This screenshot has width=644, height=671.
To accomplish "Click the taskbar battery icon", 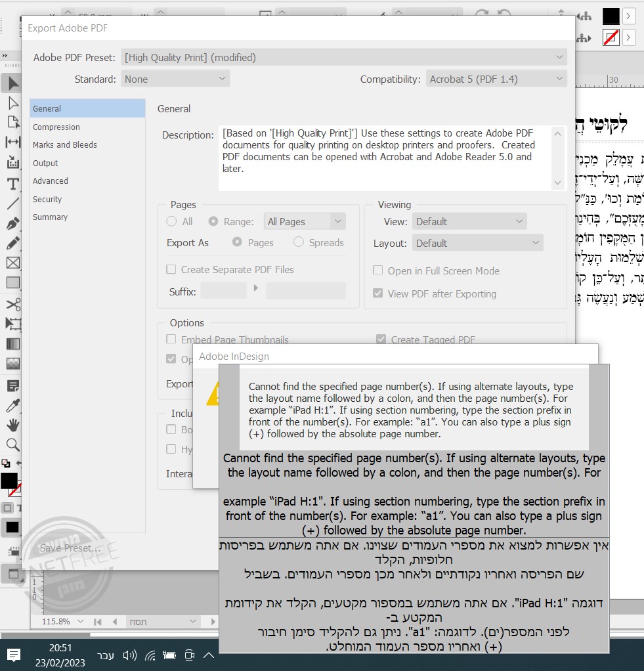I will tap(169, 655).
